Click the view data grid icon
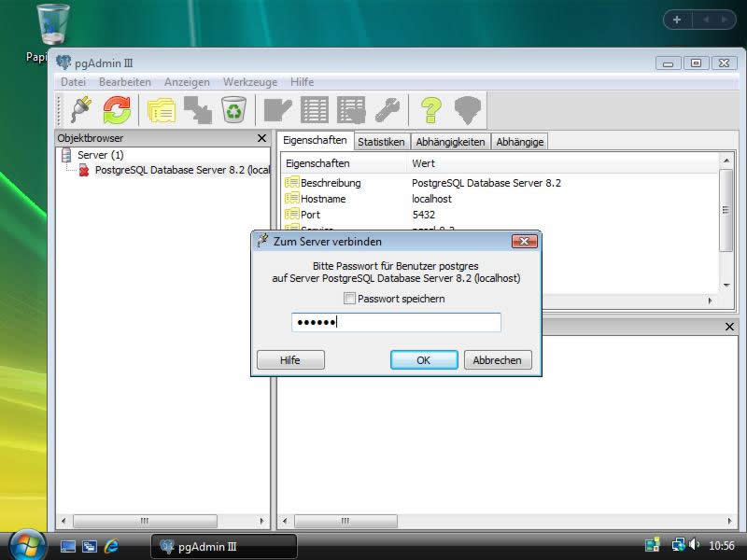 click(315, 110)
